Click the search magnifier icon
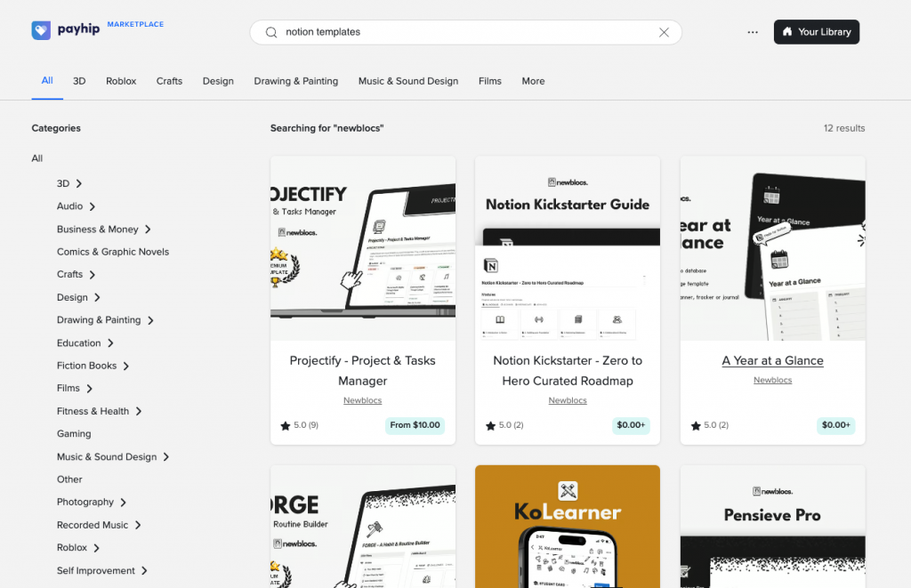The image size is (911, 588). point(271,32)
